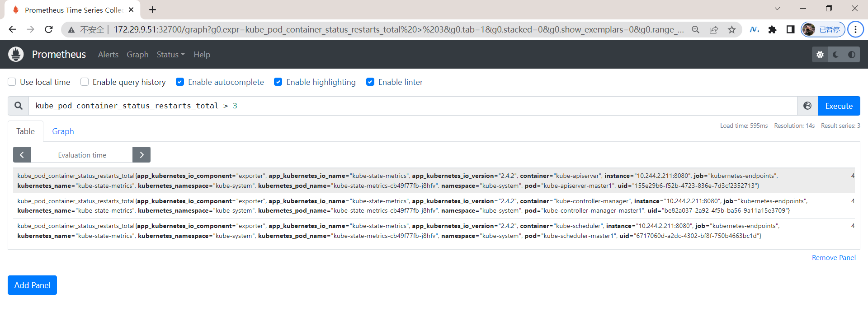Select the kube-scheduler result row

[434, 231]
